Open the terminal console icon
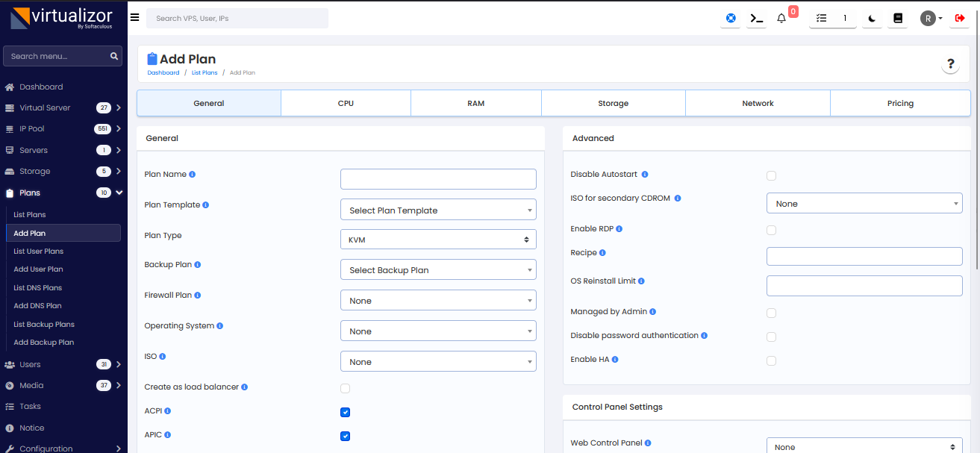This screenshot has width=980, height=453. point(757,19)
